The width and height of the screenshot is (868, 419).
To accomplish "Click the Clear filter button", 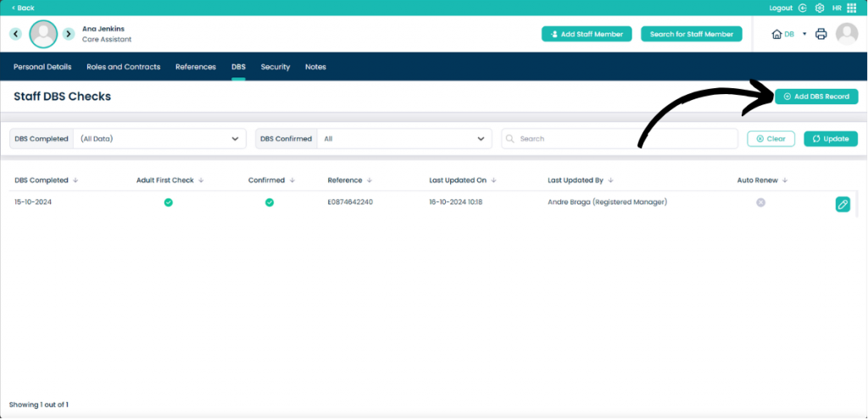I will coord(771,138).
